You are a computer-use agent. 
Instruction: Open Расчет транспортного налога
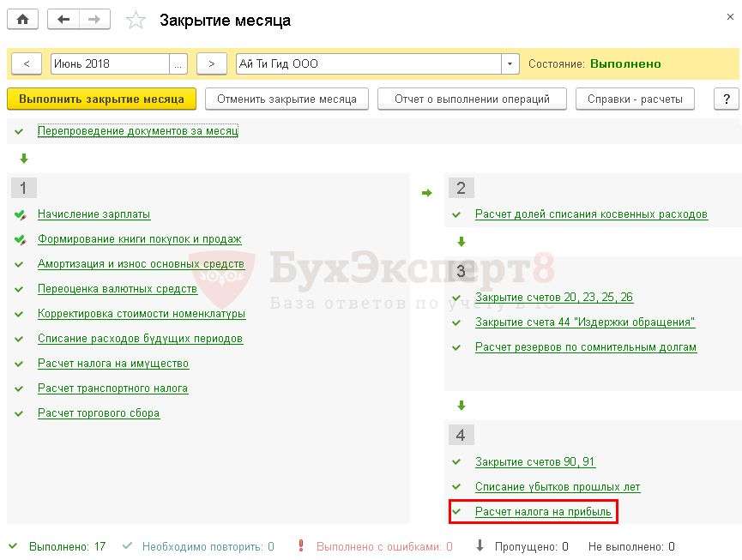click(x=112, y=388)
